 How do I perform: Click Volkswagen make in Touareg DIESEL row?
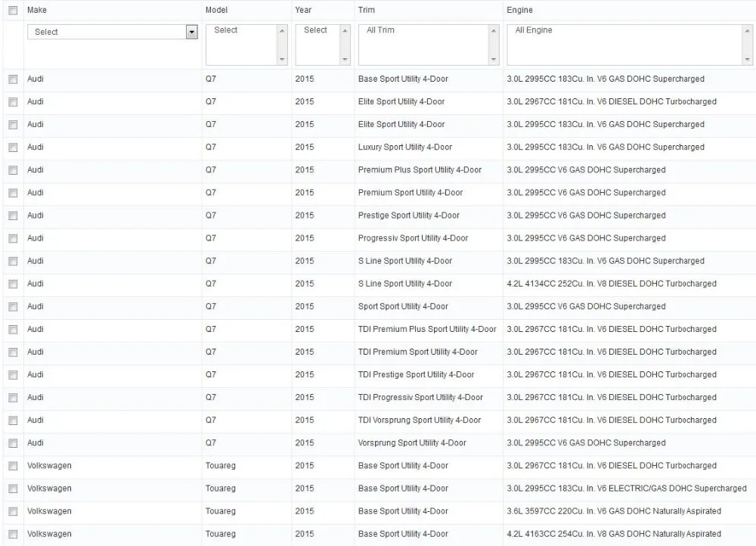pos(49,465)
